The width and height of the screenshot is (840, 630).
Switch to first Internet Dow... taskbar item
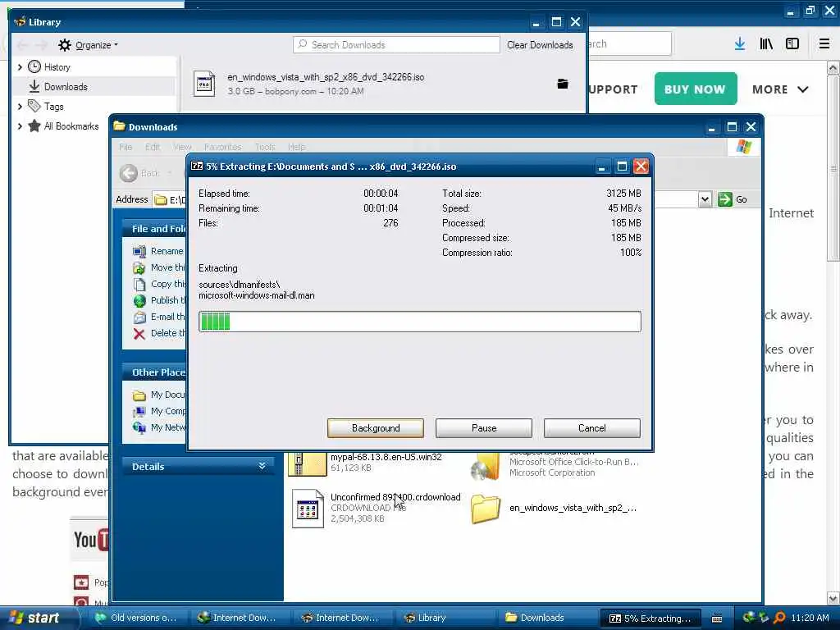239,618
